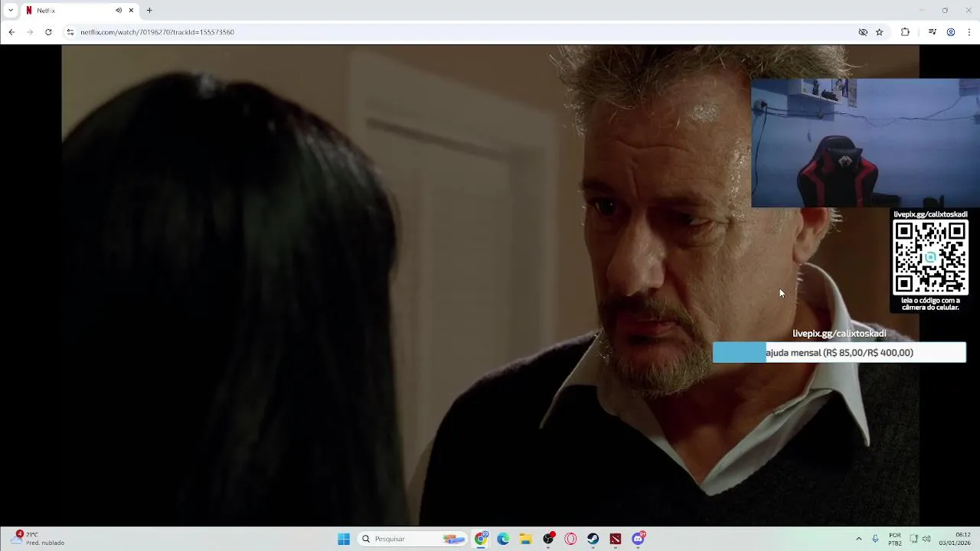Click the webcam overlay thumbnail
This screenshot has height=551, width=980.
(x=865, y=143)
